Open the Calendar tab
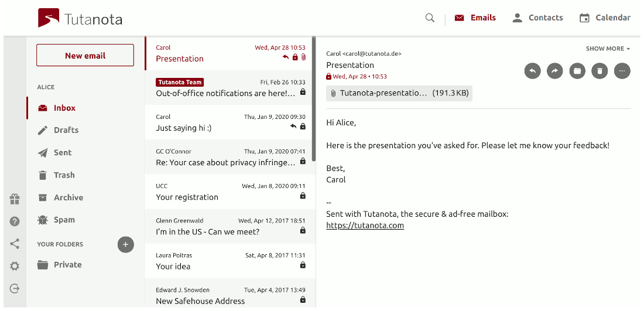 (605, 18)
